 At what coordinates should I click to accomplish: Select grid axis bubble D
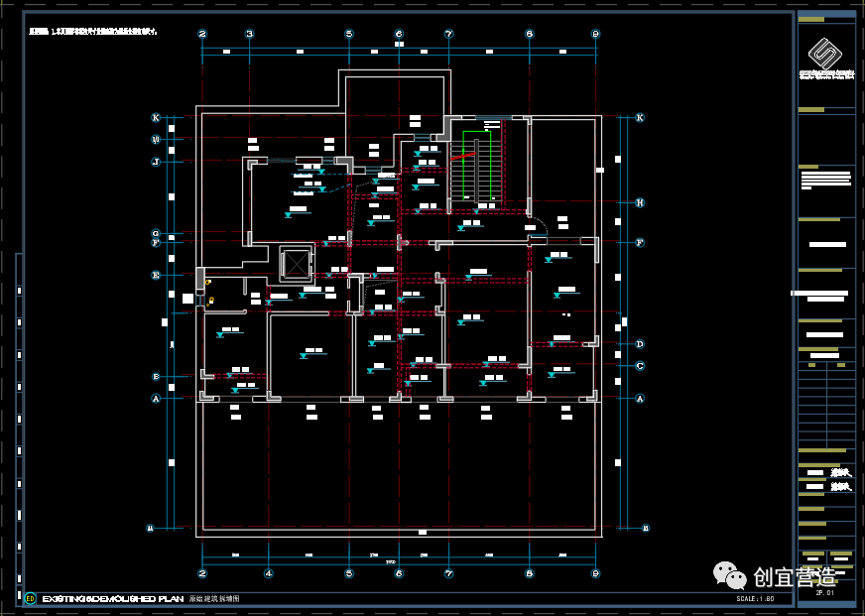point(640,344)
